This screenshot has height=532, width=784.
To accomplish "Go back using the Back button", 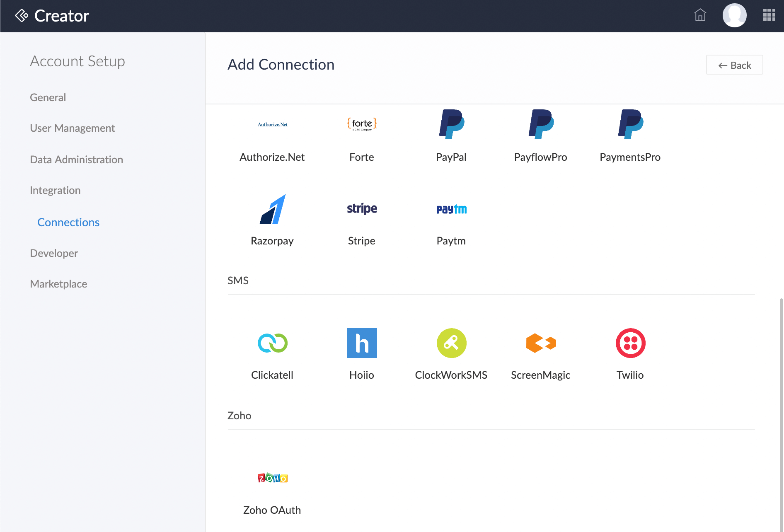I will coord(735,65).
